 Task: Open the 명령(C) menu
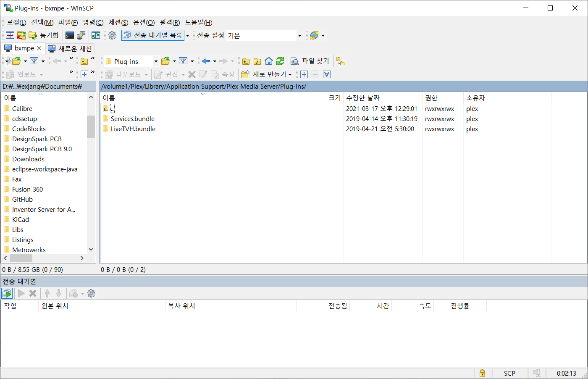[x=93, y=22]
